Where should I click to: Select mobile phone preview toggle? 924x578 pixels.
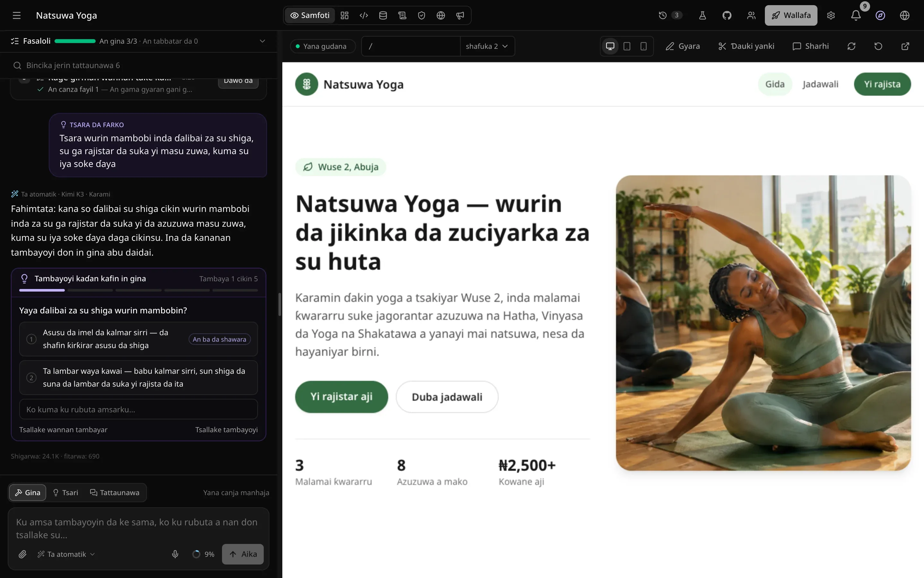click(x=643, y=46)
